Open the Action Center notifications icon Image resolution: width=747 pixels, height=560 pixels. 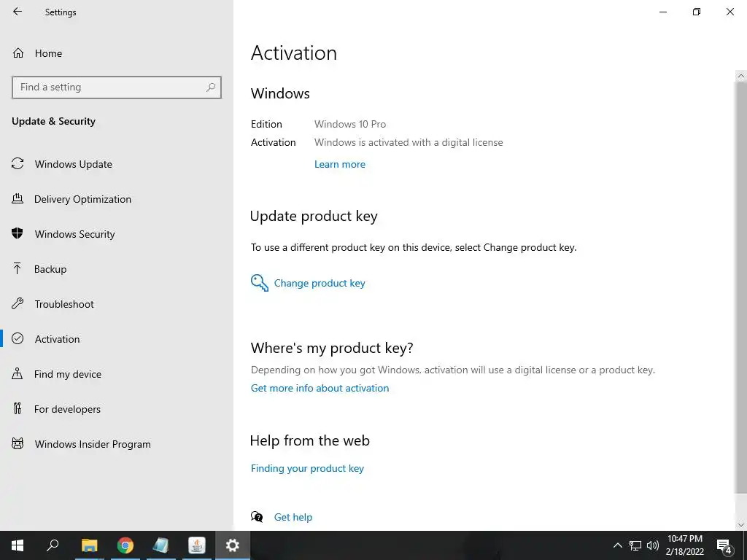click(x=724, y=545)
